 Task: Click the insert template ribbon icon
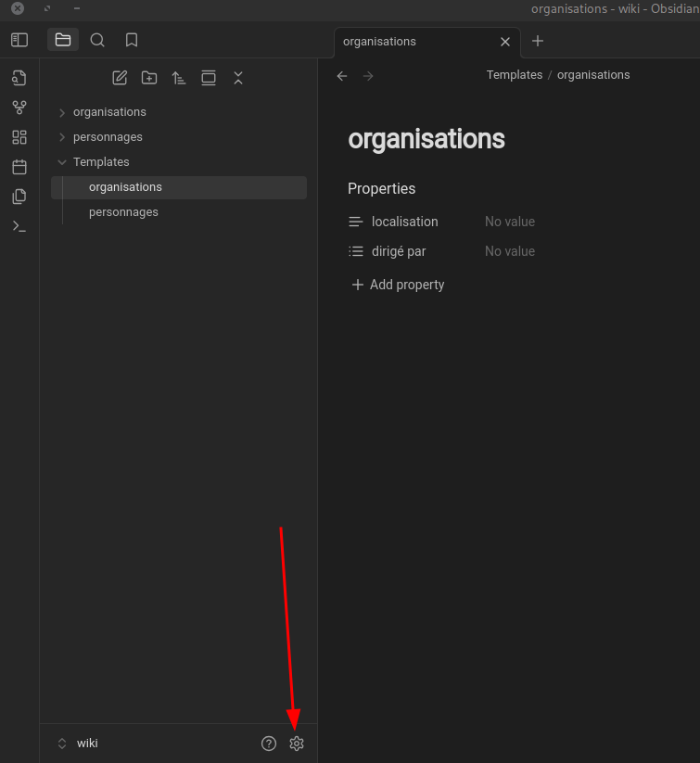19,197
